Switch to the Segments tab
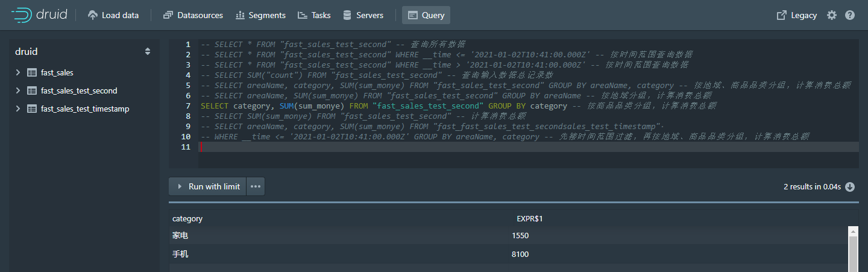 pyautogui.click(x=260, y=15)
